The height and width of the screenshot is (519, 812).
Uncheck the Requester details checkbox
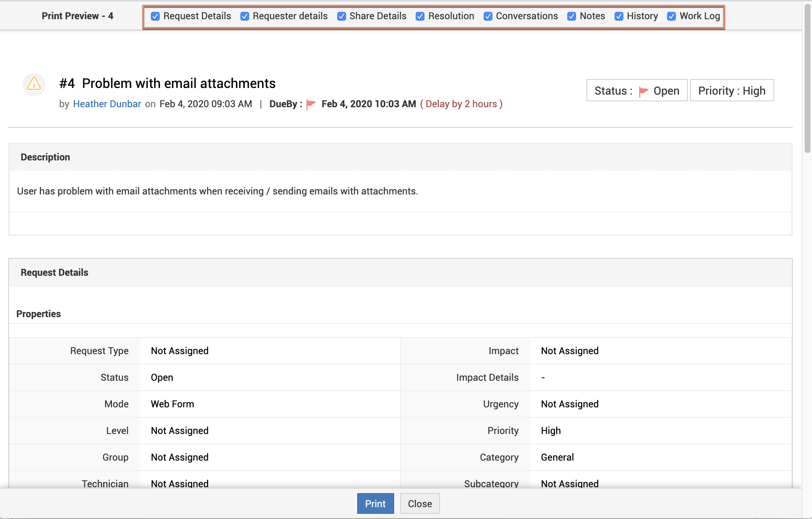(x=245, y=16)
